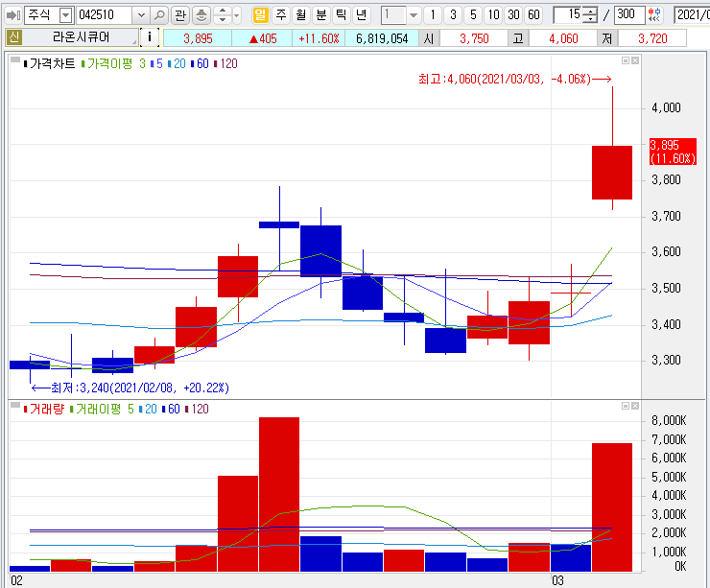This screenshot has height=588, width=710.
Task: Click the 시 open-price label
Action: (428, 38)
